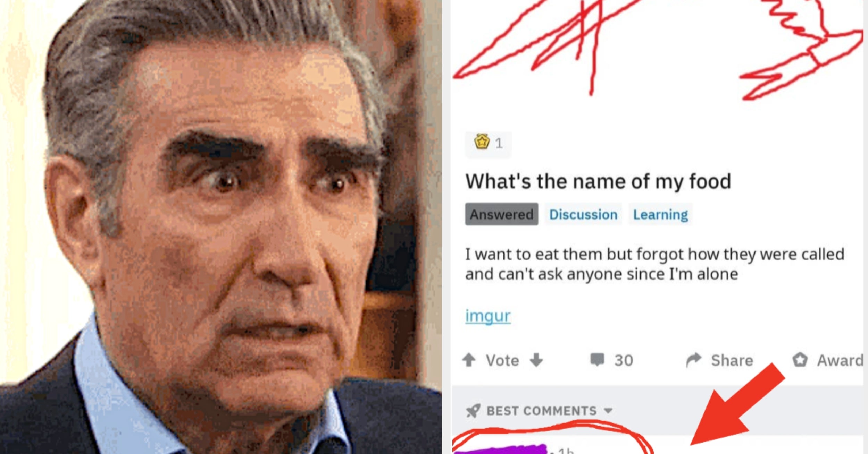868x454 pixels.
Task: Click the Share arrow icon
Action: click(x=693, y=360)
